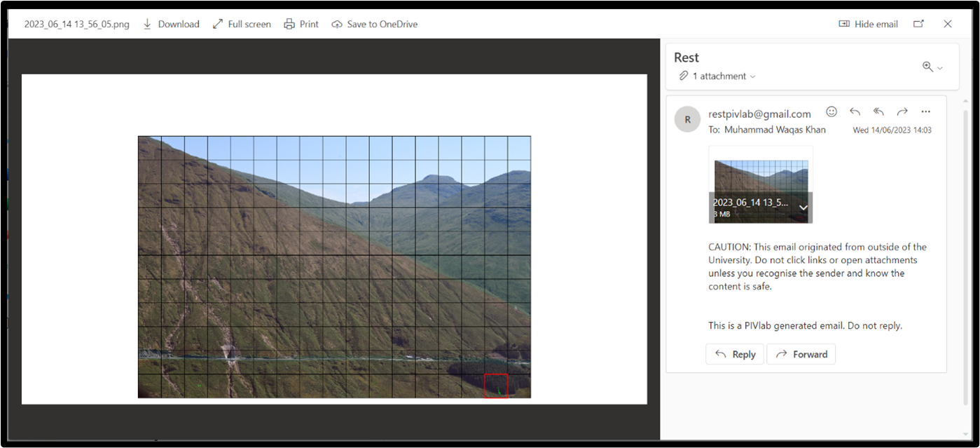
Task: Click the red square in the gridded image
Action: tap(495, 386)
